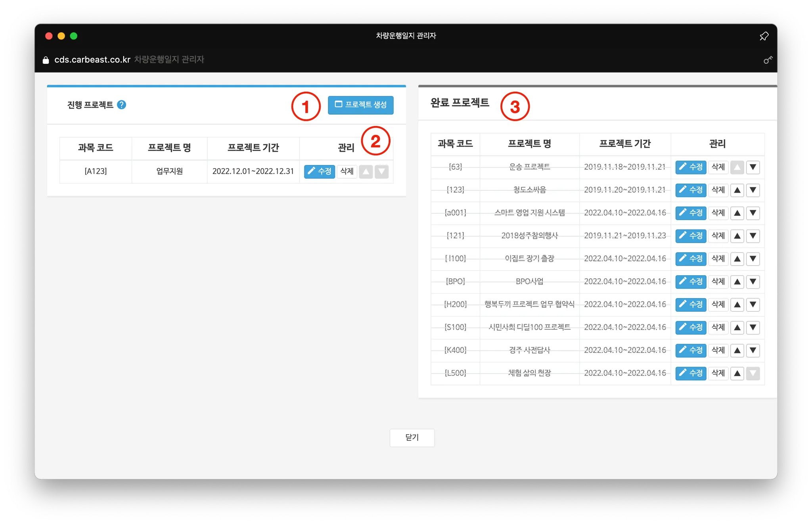Move 2018성주참외행사 row up with arrow
The height and width of the screenshot is (525, 812).
737,236
